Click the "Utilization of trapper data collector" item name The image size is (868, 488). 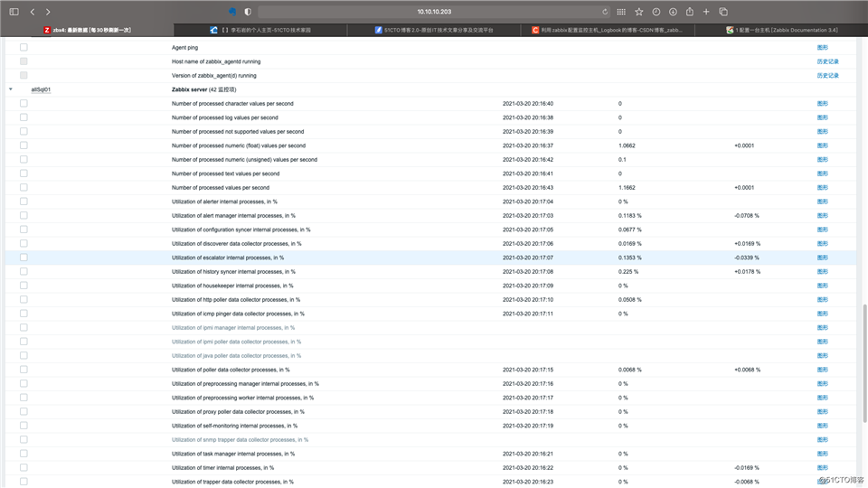tap(232, 482)
